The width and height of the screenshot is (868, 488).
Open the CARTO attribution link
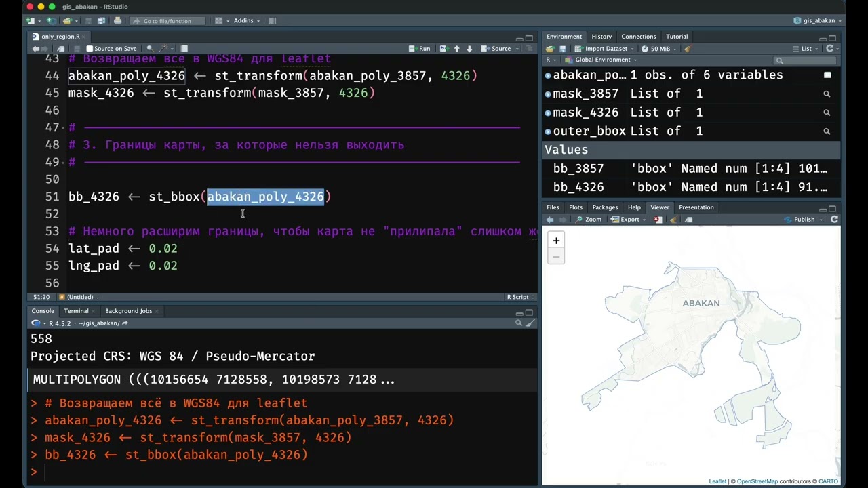[x=828, y=481]
